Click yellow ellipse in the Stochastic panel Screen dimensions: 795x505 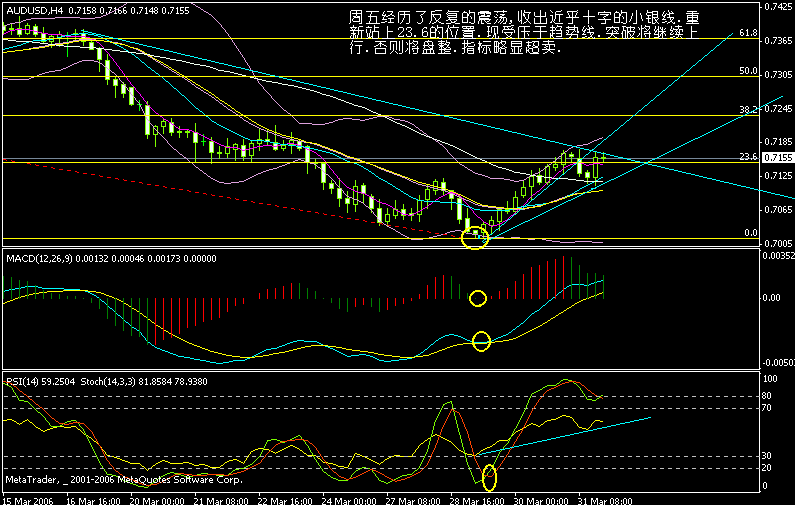(x=489, y=477)
